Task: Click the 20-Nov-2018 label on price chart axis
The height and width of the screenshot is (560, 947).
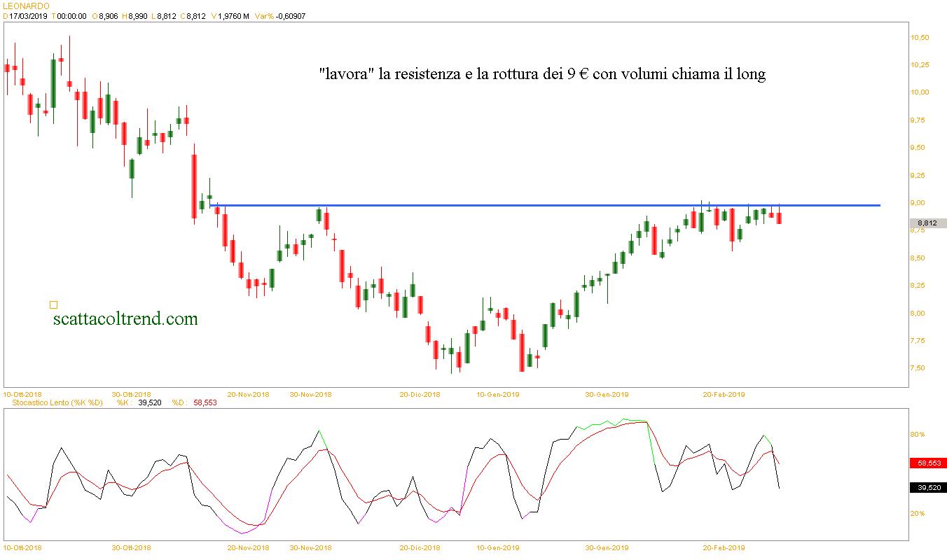Action: pos(249,394)
